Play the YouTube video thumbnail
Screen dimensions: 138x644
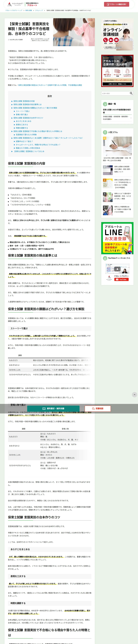pos(117,269)
